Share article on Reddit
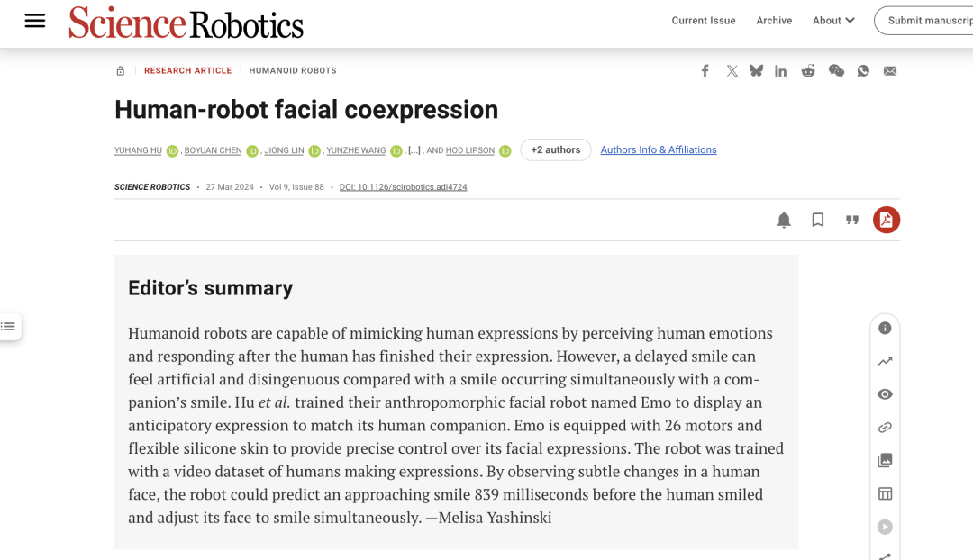Viewport: 973px width, 560px height. pyautogui.click(x=808, y=71)
